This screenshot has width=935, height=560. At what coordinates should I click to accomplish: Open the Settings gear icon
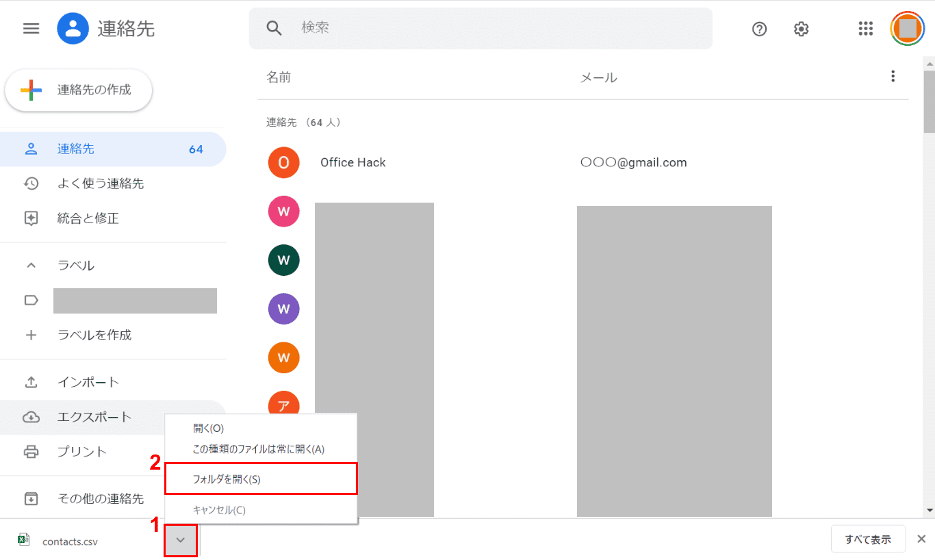click(802, 29)
